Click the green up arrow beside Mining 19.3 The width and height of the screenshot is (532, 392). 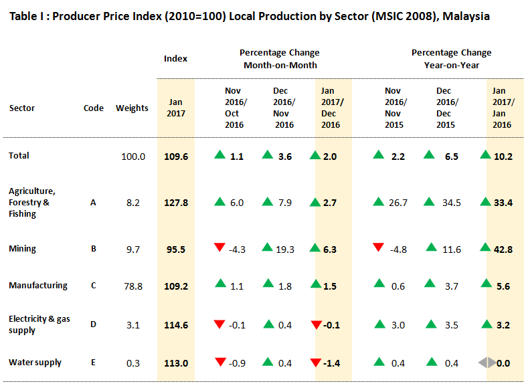point(268,248)
